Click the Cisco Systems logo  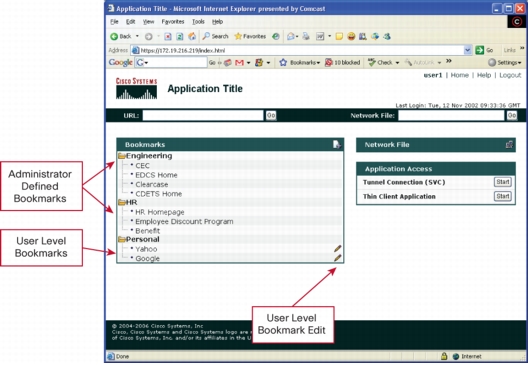tap(136, 88)
